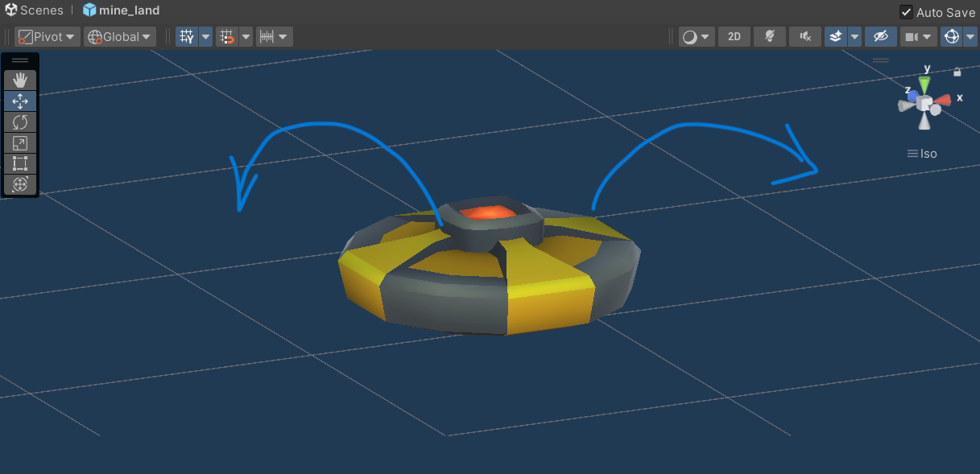
Task: Select the combined Transform tool
Action: 20,184
